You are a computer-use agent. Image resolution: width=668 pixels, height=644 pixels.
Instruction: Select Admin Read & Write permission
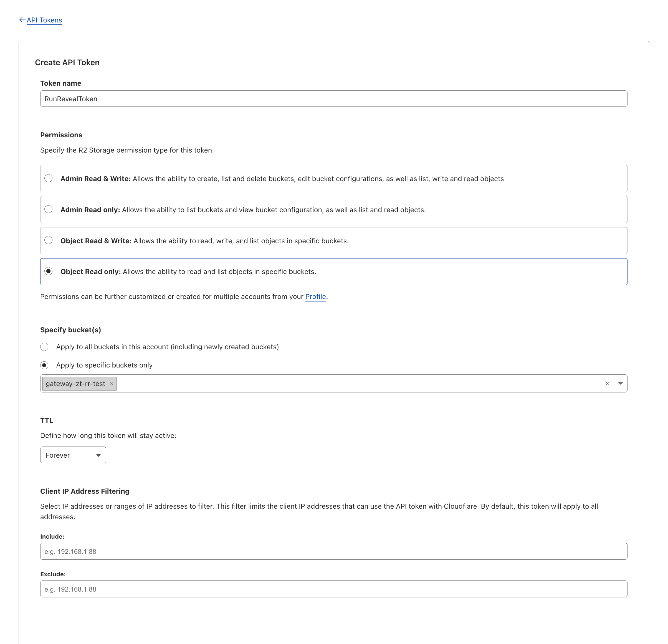(x=48, y=178)
